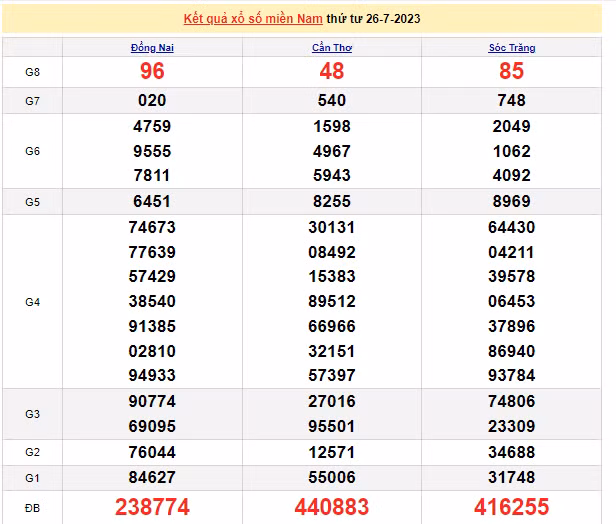The image size is (616, 524).
Task: Click the Cần Thơ G7 number 540
Action: point(331,101)
